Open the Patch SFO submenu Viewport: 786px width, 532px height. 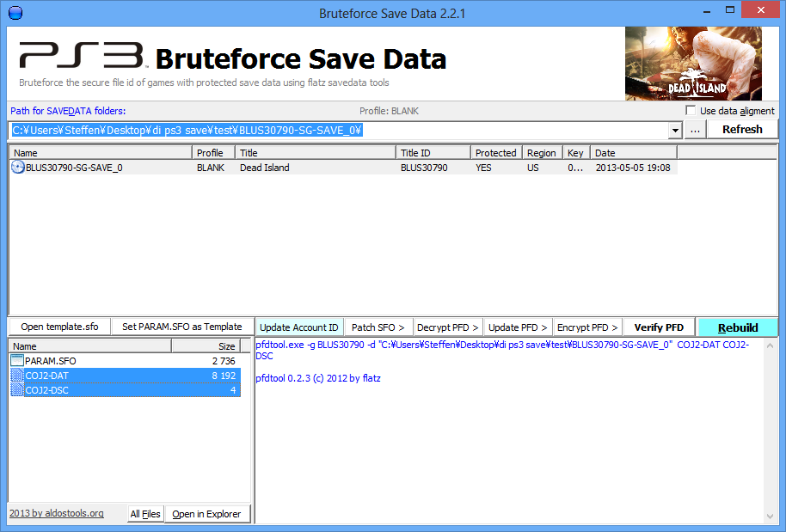(x=378, y=327)
